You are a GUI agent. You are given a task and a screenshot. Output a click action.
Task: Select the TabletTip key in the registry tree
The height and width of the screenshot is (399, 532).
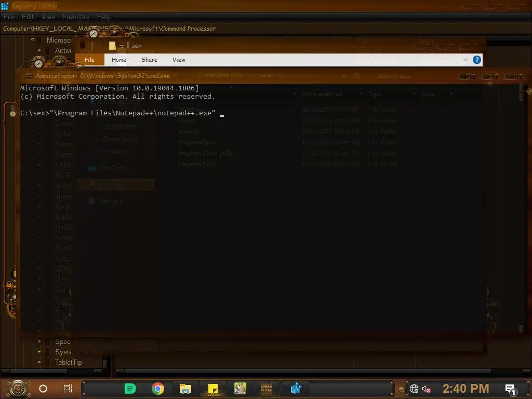click(x=68, y=362)
